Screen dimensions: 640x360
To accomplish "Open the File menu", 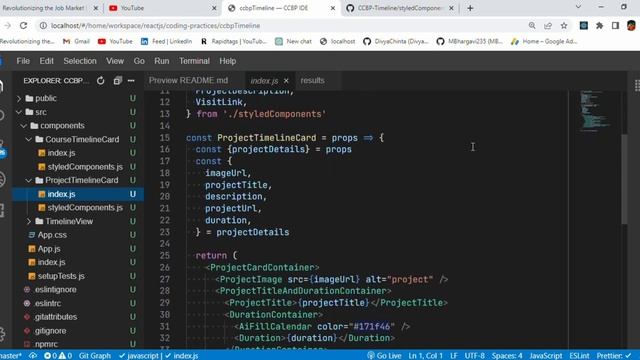I will click(23, 61).
